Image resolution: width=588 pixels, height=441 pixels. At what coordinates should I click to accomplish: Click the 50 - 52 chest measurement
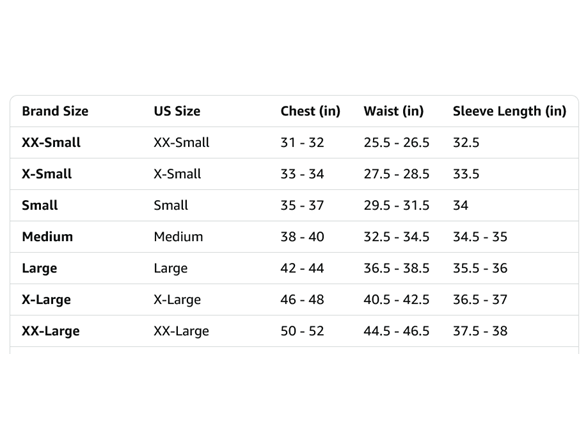pos(302,331)
